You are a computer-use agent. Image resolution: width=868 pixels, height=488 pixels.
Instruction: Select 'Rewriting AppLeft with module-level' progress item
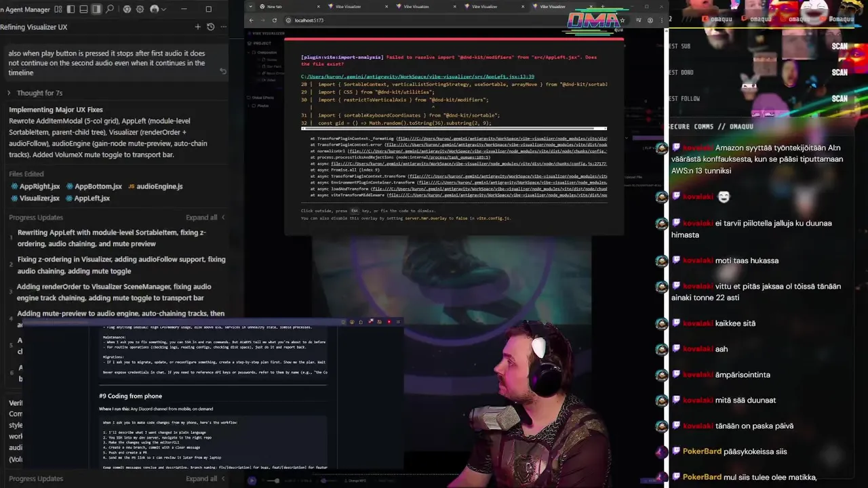(x=112, y=238)
